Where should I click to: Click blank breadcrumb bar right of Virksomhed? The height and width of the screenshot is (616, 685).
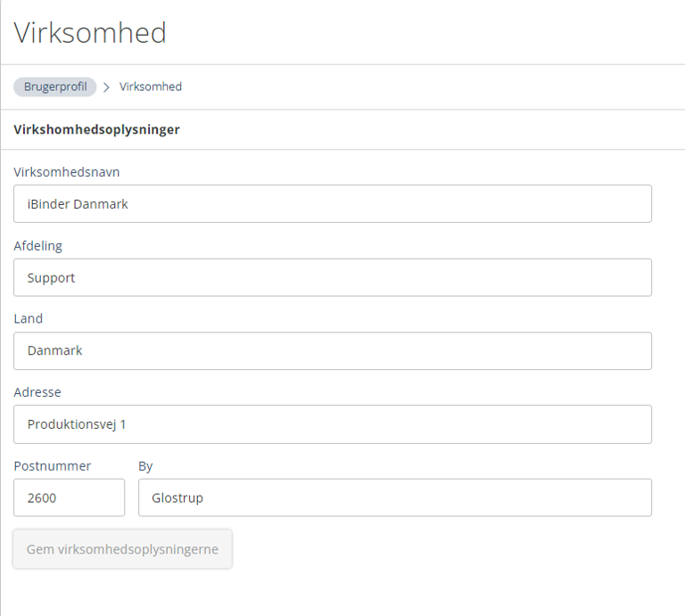click(x=428, y=87)
